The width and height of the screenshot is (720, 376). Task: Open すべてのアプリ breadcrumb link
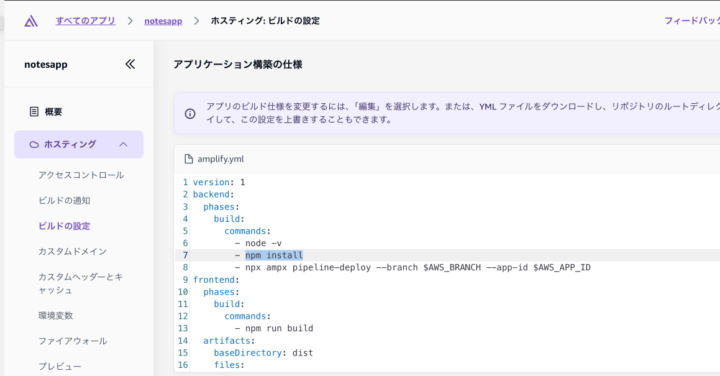coord(85,21)
